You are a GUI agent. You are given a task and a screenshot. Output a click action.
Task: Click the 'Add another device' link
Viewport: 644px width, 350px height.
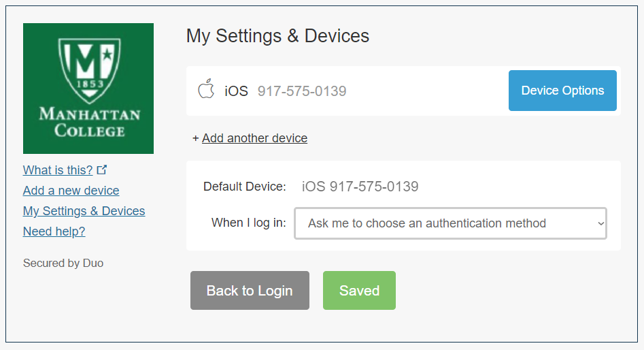pos(254,138)
